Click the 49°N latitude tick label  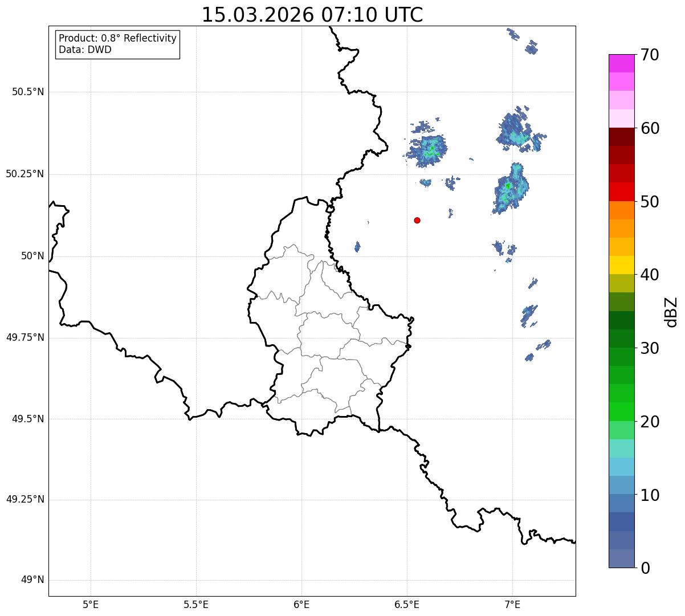(x=32, y=580)
